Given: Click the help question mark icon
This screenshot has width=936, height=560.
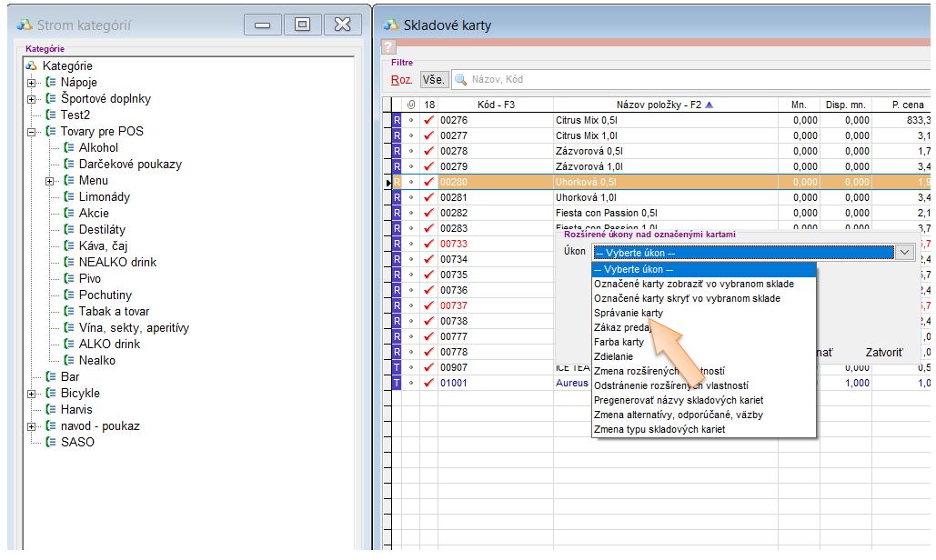Looking at the screenshot, I should [387, 47].
